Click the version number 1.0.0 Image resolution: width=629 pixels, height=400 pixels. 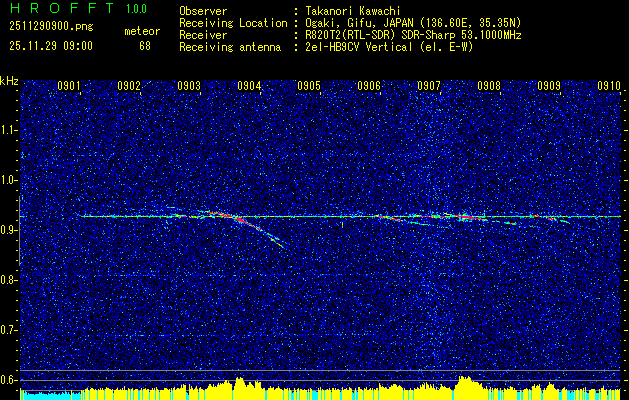click(x=136, y=8)
